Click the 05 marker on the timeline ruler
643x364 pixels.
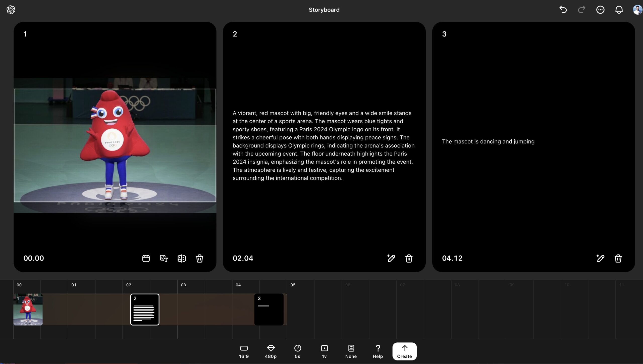pos(293,285)
